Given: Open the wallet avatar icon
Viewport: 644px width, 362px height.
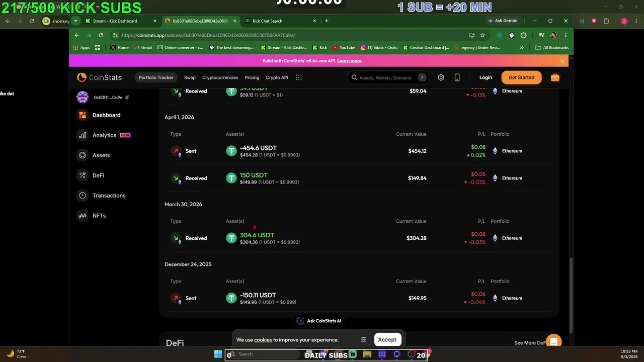Looking at the screenshot, I should tap(83, 97).
